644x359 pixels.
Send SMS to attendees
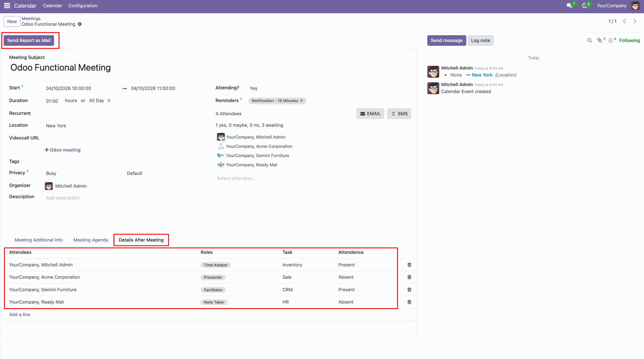(x=399, y=114)
